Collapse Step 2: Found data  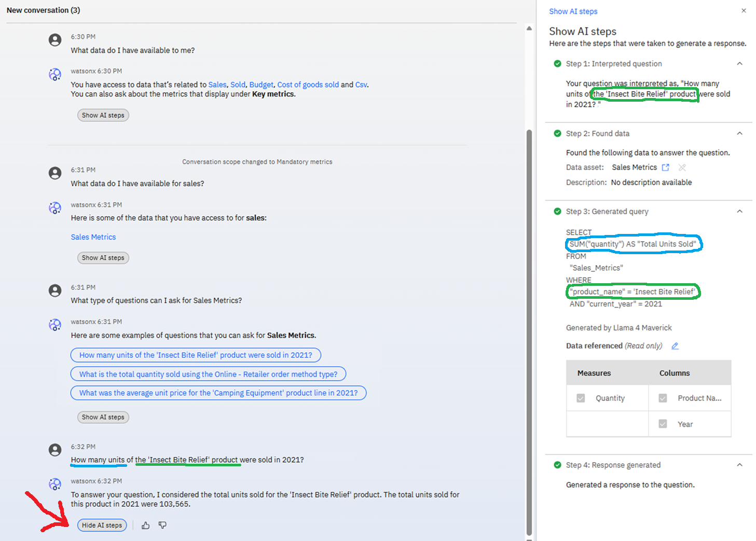(739, 133)
